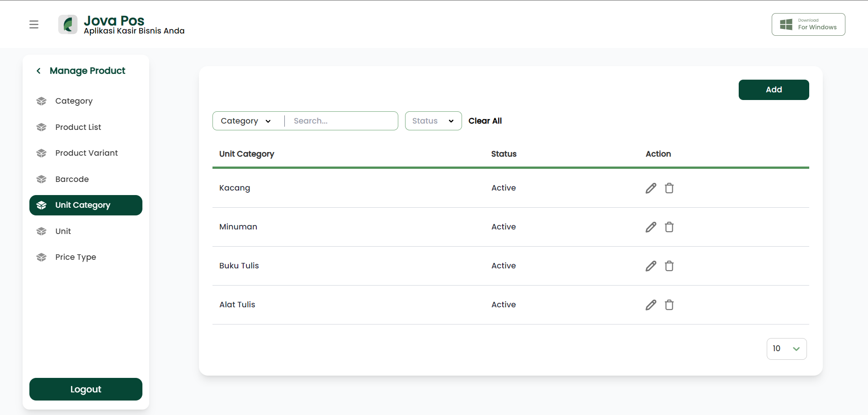Click the Jova Pos leaf logo
This screenshot has width=868, height=415.
(68, 24)
